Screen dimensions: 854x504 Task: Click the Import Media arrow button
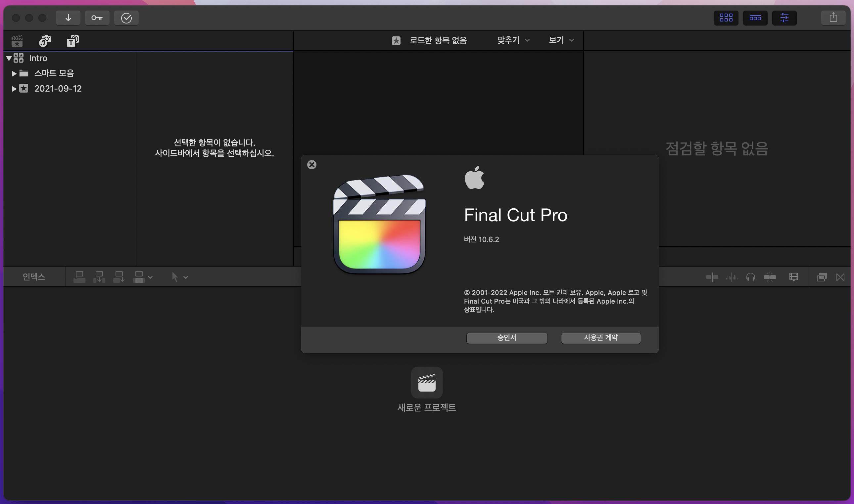(68, 18)
